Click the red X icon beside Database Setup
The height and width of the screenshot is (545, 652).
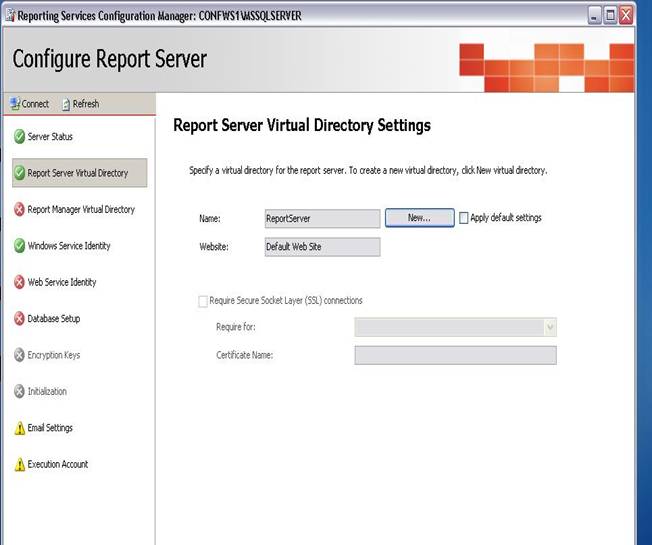coord(19,319)
